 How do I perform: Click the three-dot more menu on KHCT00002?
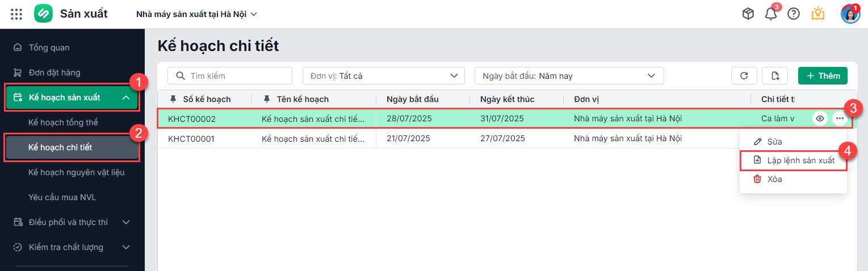840,118
